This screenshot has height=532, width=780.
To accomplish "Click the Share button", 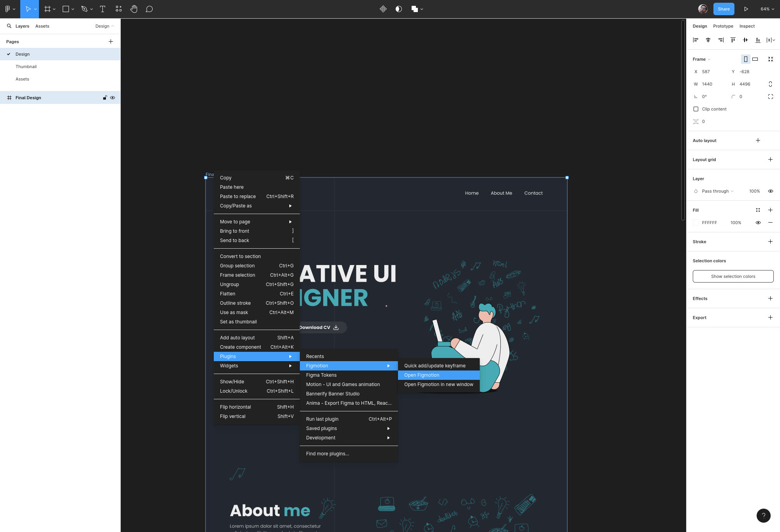I will pyautogui.click(x=724, y=9).
